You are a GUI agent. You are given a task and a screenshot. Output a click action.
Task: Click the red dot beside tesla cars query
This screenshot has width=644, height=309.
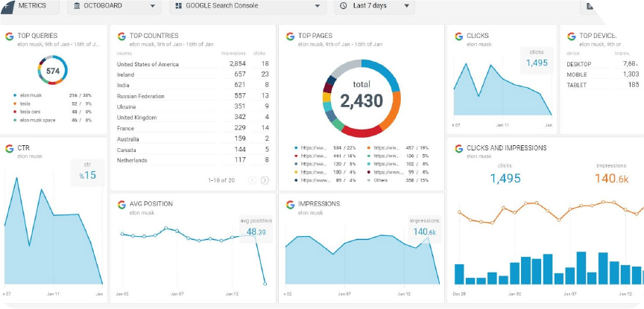(x=15, y=112)
